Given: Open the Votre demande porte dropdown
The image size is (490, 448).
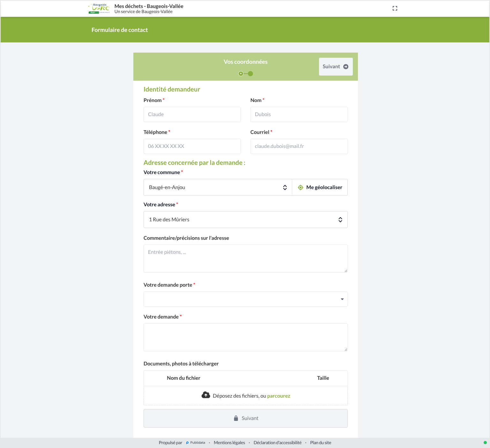Looking at the screenshot, I should 246,299.
